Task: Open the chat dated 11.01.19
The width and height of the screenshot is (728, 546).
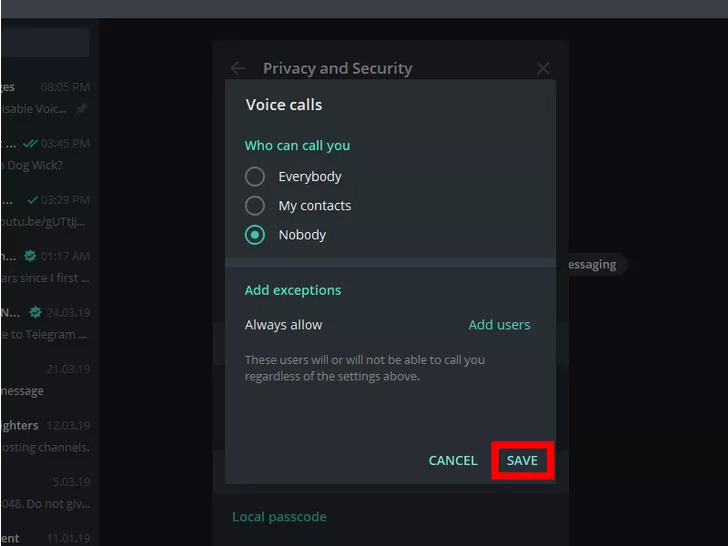Action: pos(45,538)
